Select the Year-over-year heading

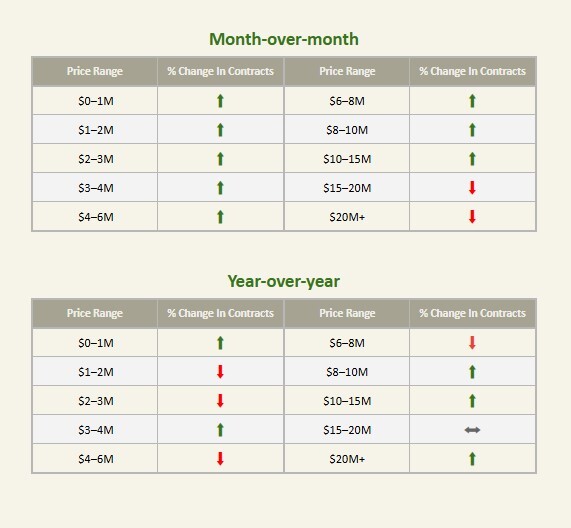pyautogui.click(x=284, y=281)
